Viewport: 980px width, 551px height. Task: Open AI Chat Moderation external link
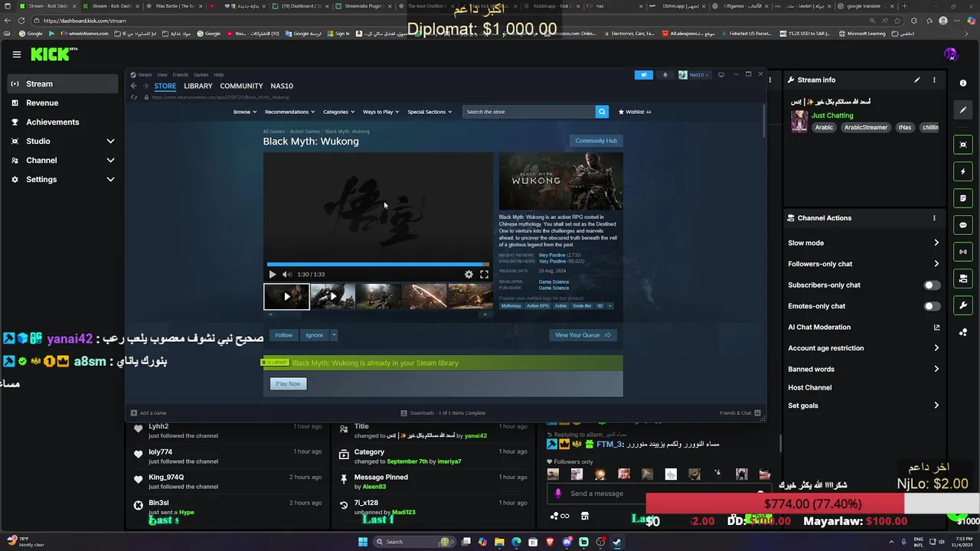(x=936, y=327)
